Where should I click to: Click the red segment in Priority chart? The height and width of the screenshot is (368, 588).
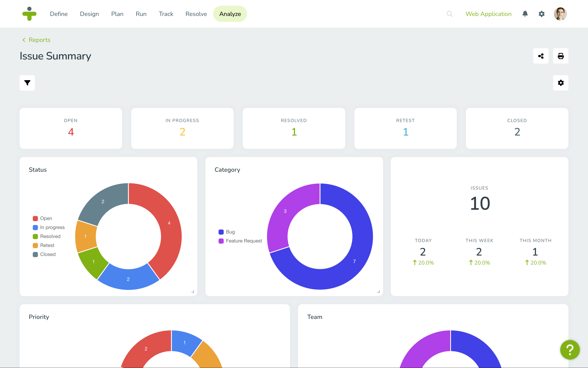(146, 349)
